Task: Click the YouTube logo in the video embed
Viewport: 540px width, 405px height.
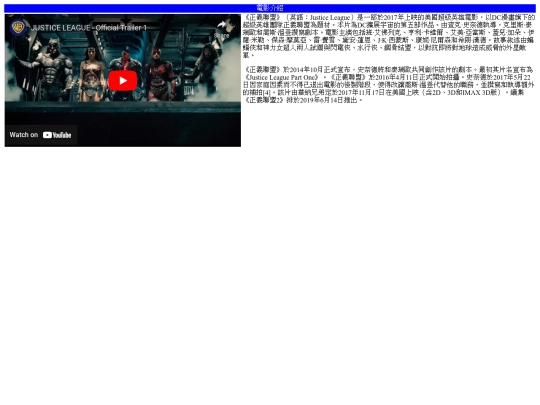Action: [57, 135]
